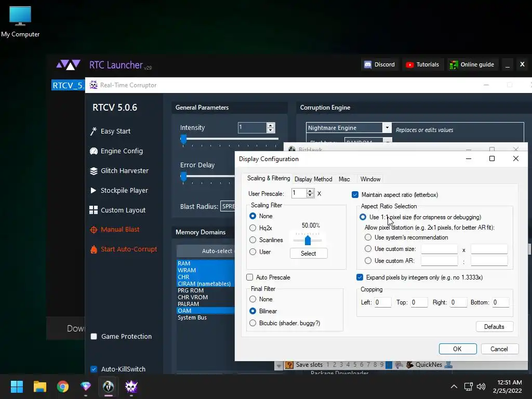Click the blue icon right of QuickNes

(448, 365)
